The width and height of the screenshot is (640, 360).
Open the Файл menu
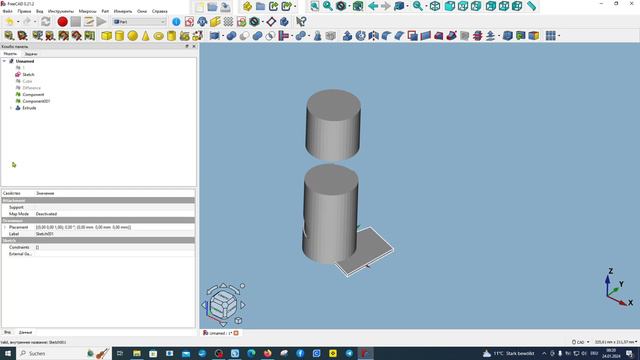(7, 11)
